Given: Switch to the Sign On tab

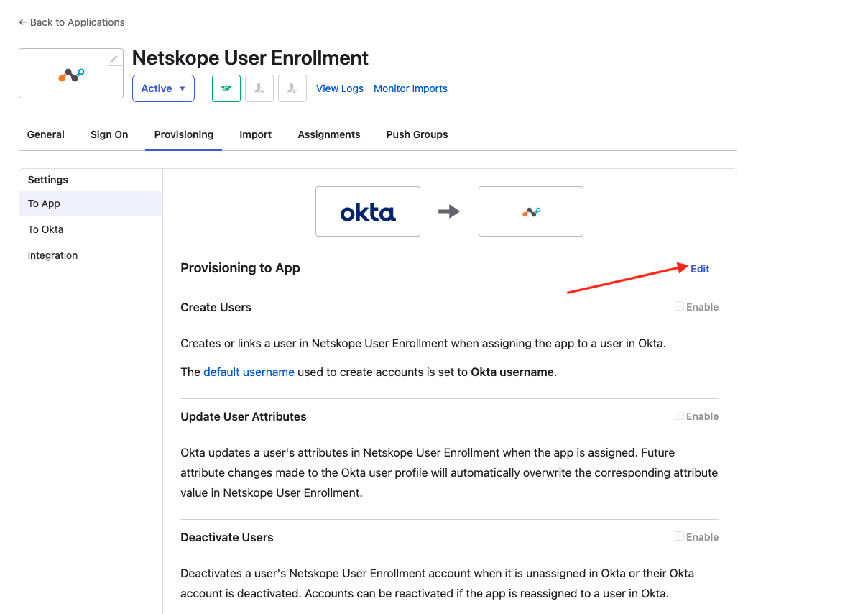Looking at the screenshot, I should [x=109, y=134].
